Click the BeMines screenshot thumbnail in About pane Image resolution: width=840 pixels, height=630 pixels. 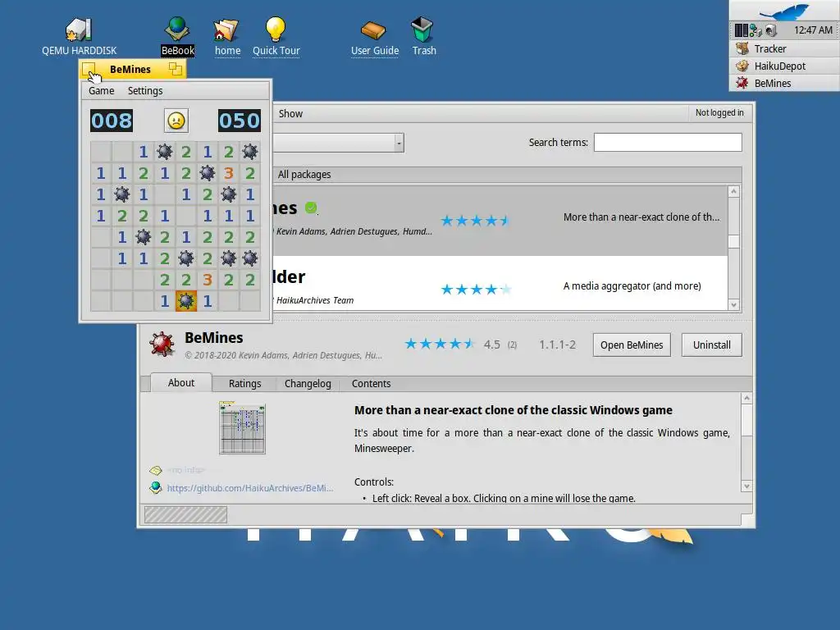pos(242,428)
